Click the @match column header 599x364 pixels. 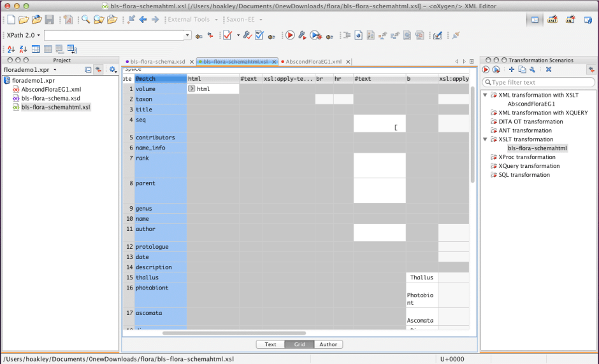click(x=161, y=79)
